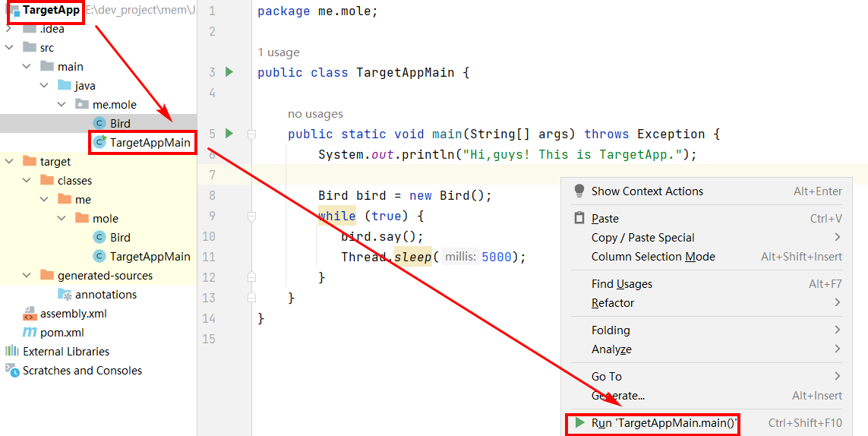Screen dimensions: 868x436
Task: Click the .idea folder icon
Action: (x=30, y=29)
